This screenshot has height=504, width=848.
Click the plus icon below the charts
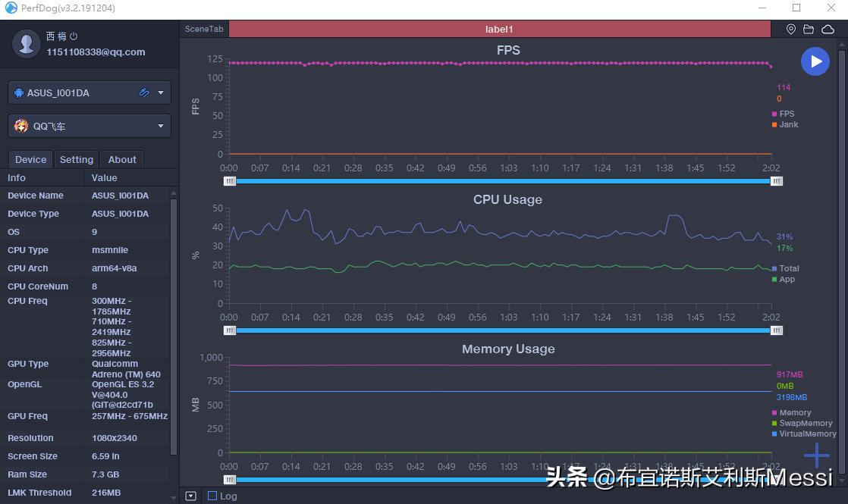pos(817,455)
